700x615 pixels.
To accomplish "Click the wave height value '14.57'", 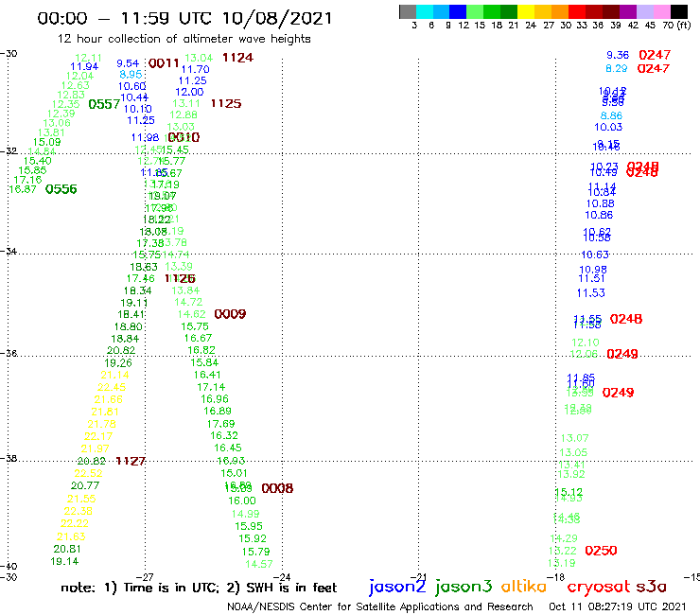I will [x=259, y=564].
